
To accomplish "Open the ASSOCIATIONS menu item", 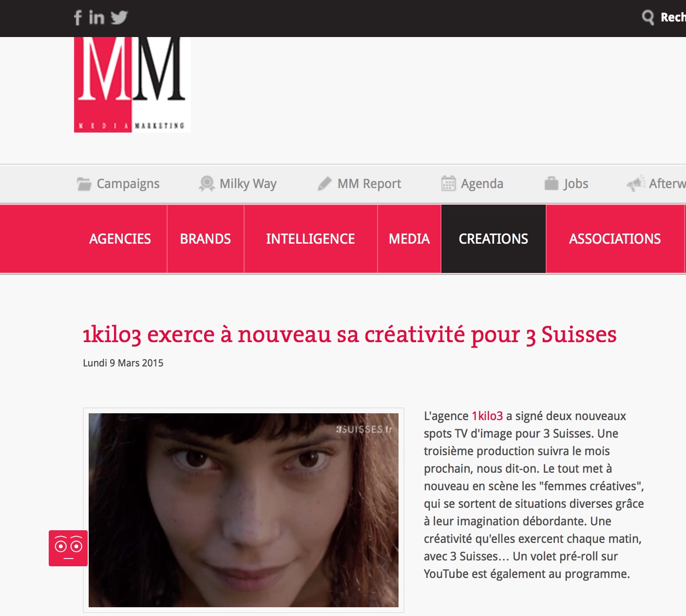I will 615,239.
